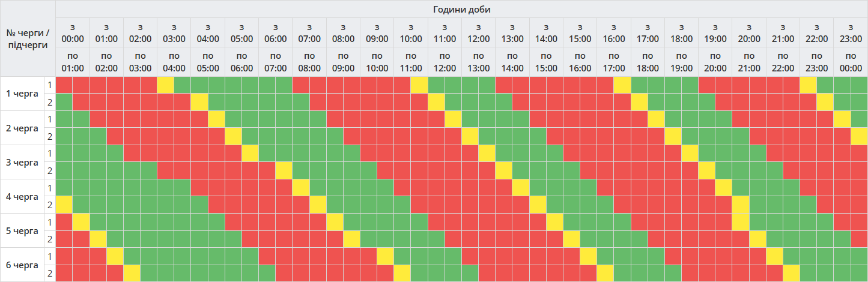Select the "з 23:00" hour header
The width and height of the screenshot is (868, 282).
[851, 33]
